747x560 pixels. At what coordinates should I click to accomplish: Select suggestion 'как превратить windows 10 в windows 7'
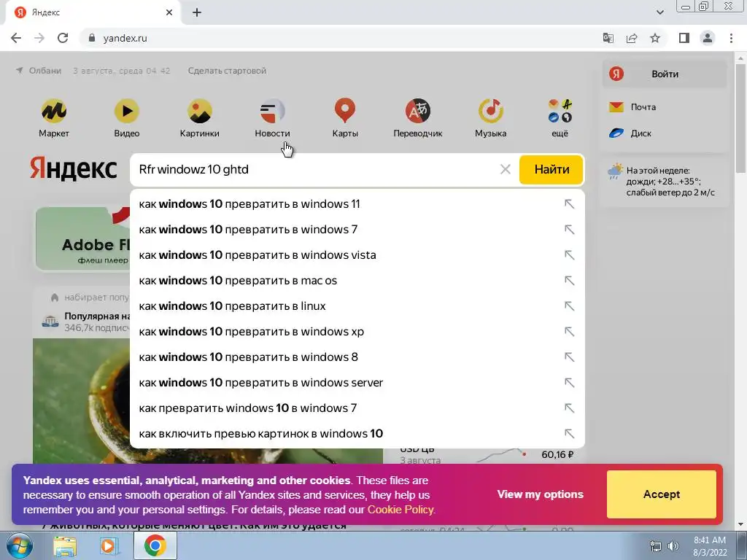coord(357,408)
